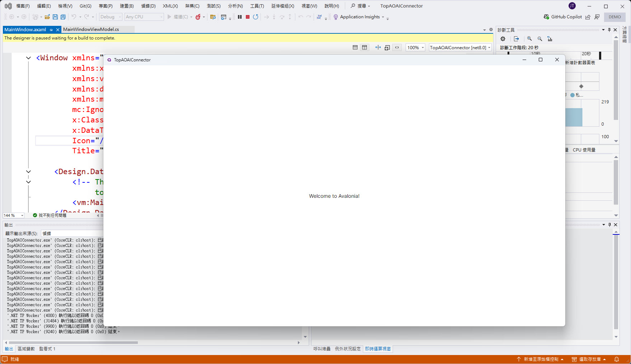Image resolution: width=631 pixels, height=364 pixels.
Task: Open the output source dropdown
Action: tap(72, 233)
